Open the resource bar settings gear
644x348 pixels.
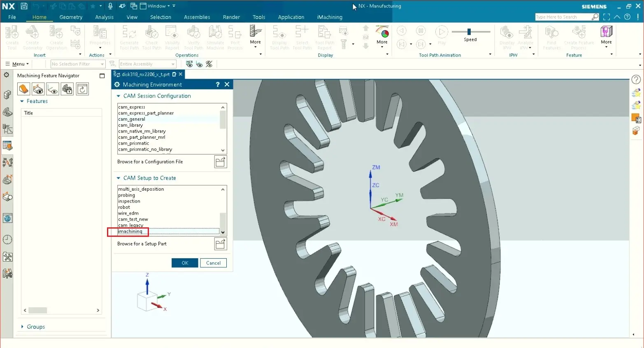[7, 75]
